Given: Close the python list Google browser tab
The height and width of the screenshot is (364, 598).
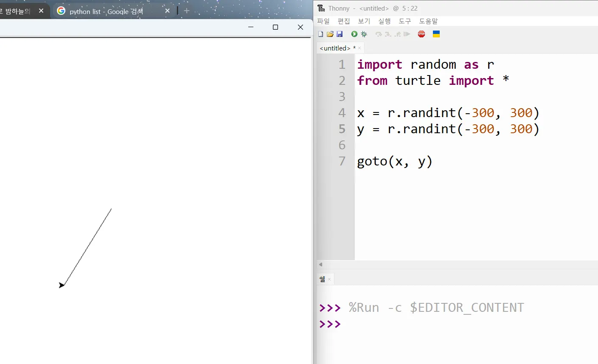Looking at the screenshot, I should [x=167, y=11].
